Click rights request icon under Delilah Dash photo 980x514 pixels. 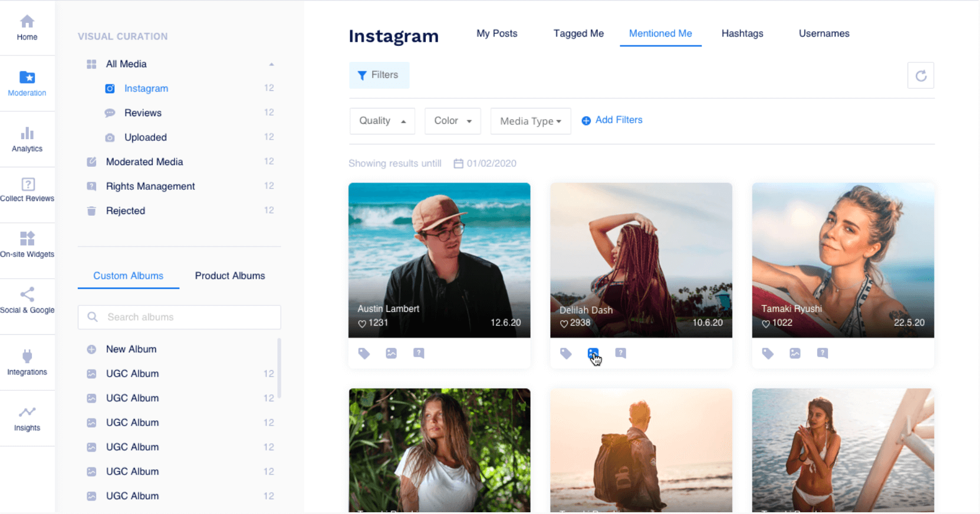[620, 353]
